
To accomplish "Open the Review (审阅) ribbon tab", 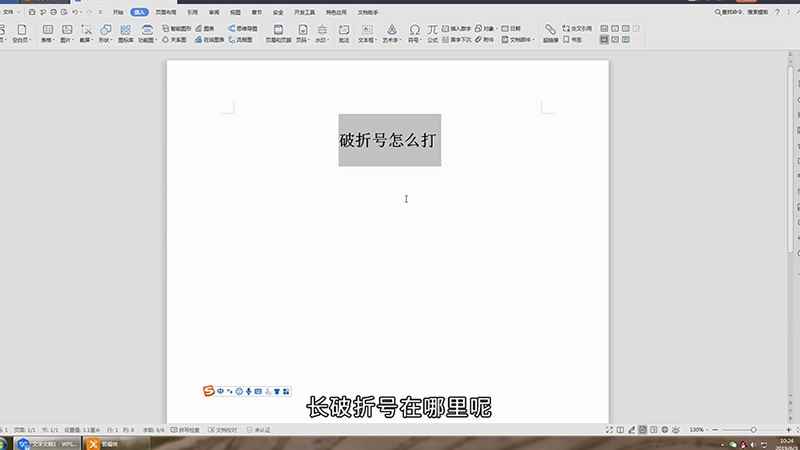I will tap(213, 12).
